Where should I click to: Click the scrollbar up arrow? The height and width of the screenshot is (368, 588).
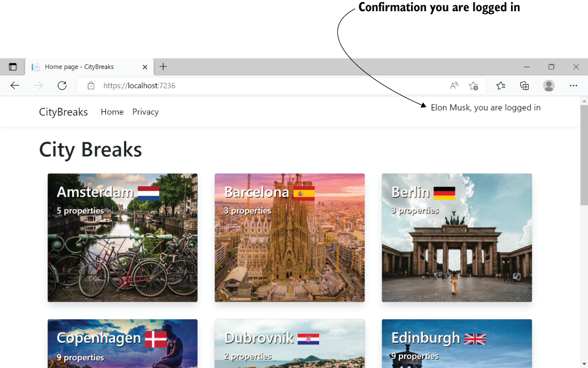point(584,101)
